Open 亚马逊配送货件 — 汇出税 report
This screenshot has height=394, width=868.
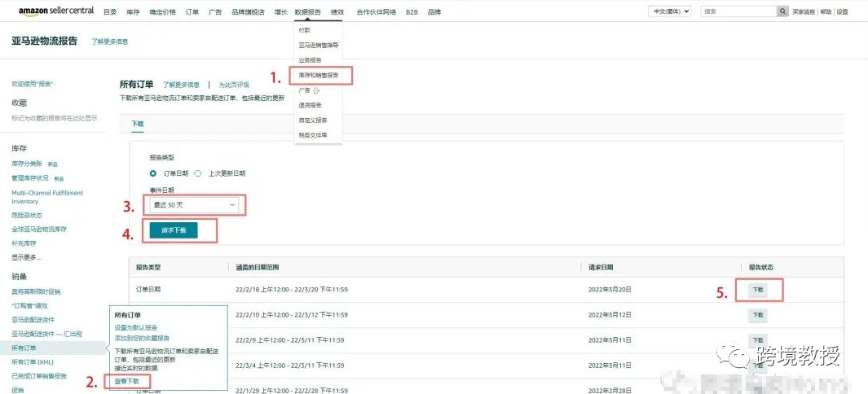click(x=47, y=334)
